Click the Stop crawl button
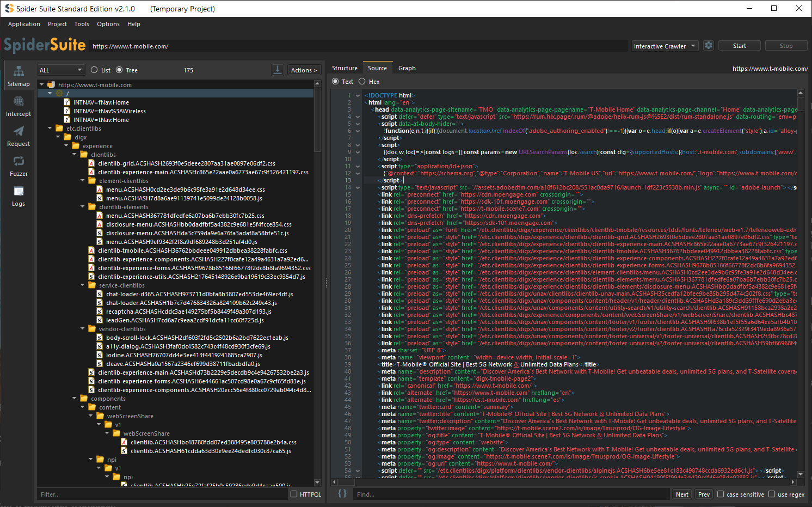 click(786, 46)
